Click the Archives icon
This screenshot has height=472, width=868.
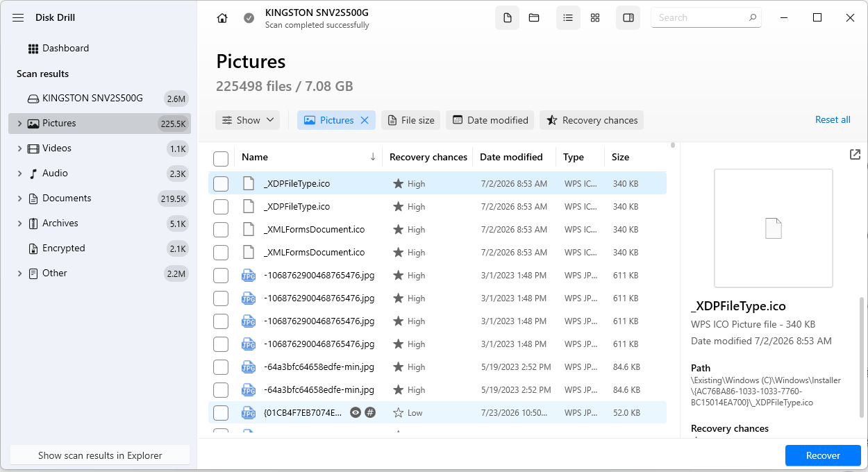point(33,224)
